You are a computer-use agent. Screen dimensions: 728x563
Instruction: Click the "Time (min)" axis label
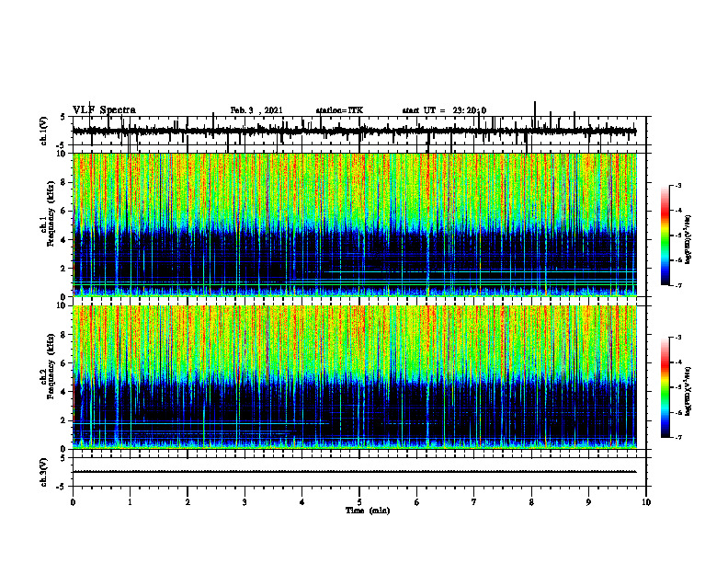368,511
